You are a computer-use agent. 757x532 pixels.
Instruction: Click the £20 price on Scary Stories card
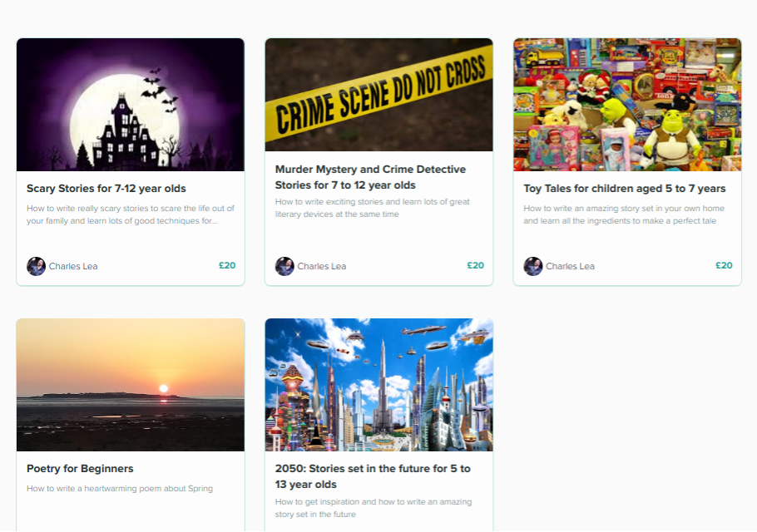pos(227,266)
